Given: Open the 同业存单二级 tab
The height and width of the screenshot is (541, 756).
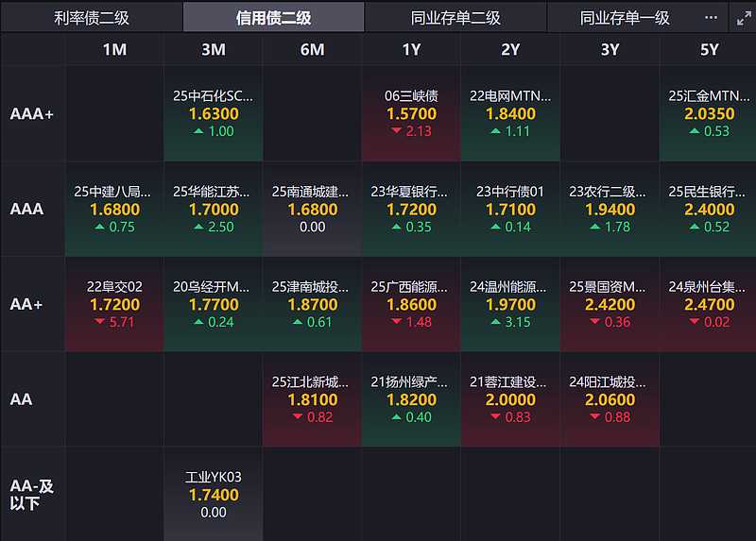Looking at the screenshot, I should point(455,18).
